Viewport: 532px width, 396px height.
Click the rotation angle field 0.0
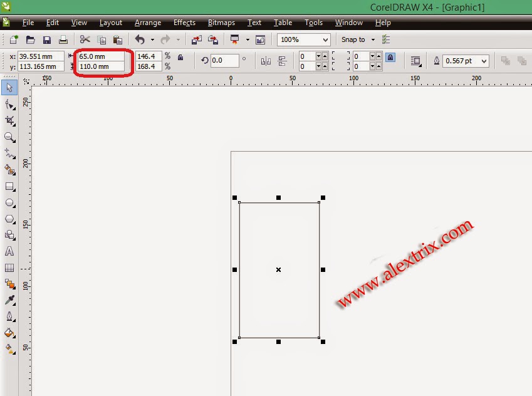pyautogui.click(x=224, y=60)
